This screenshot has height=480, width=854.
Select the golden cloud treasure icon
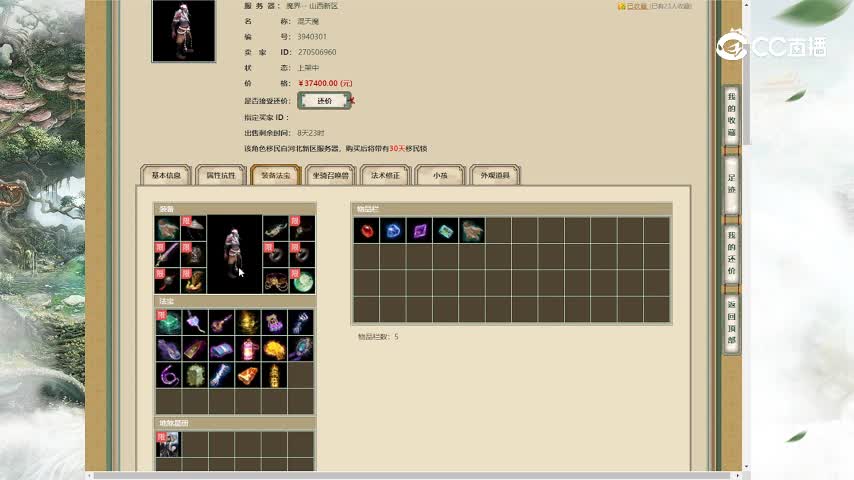274,349
